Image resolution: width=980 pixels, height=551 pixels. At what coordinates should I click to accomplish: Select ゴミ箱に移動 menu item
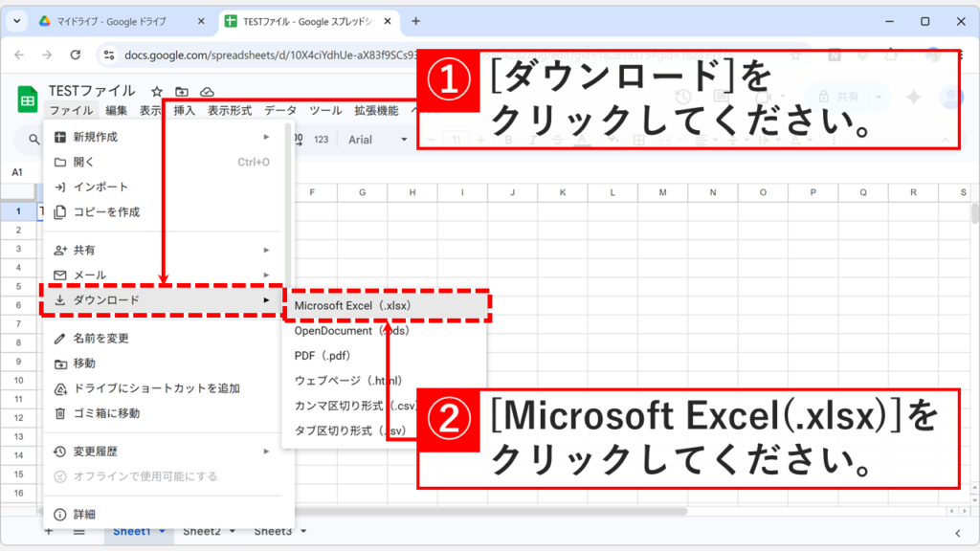163,413
